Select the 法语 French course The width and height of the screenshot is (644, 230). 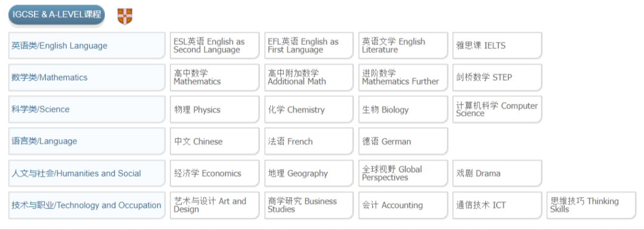pyautogui.click(x=309, y=141)
